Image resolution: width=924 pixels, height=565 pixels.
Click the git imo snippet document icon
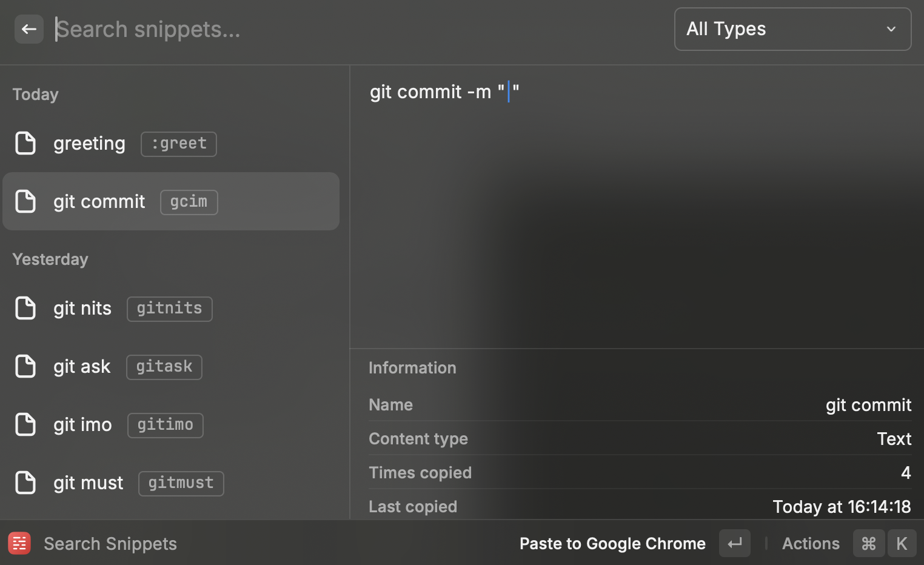25,424
